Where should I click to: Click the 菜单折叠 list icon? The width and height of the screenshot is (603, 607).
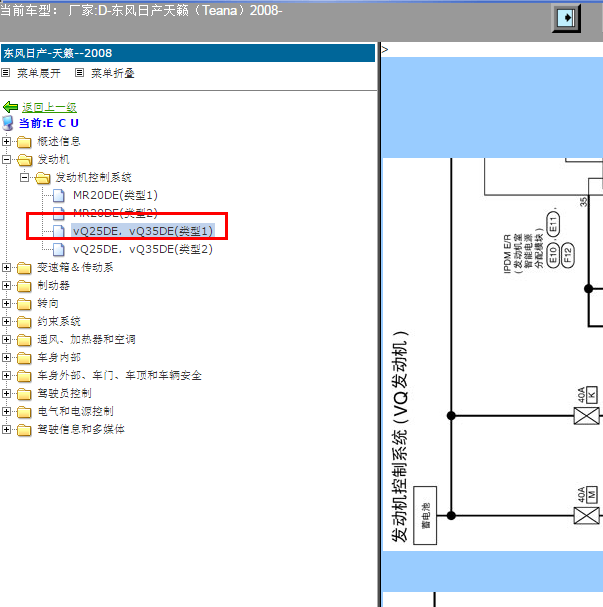coord(79,72)
